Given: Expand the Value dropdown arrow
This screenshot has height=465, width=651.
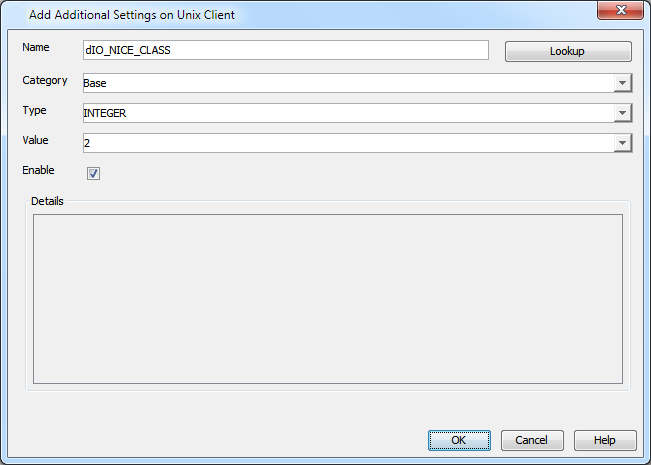Looking at the screenshot, I should coord(622,143).
